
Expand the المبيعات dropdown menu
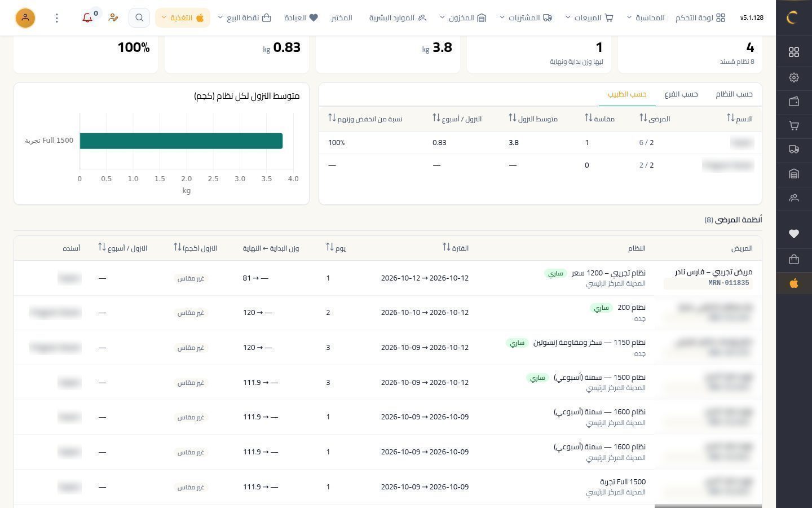[x=589, y=17]
